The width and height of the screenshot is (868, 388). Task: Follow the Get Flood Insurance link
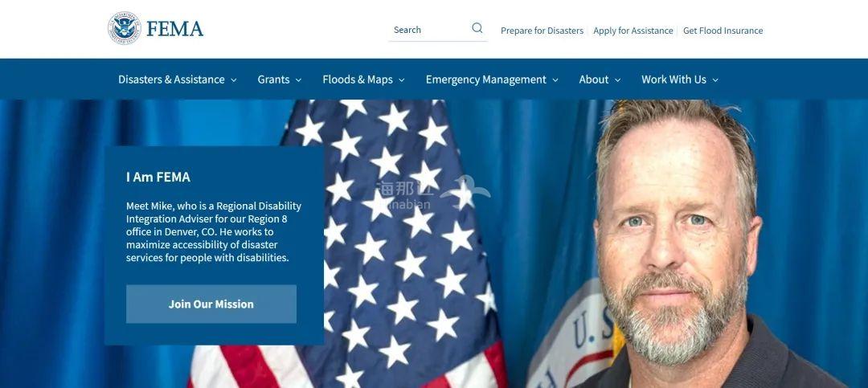coord(723,31)
